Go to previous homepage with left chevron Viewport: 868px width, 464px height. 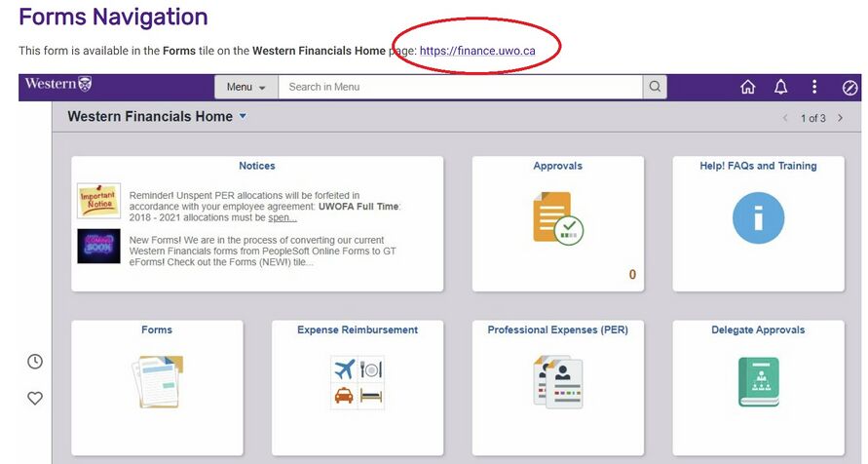785,118
